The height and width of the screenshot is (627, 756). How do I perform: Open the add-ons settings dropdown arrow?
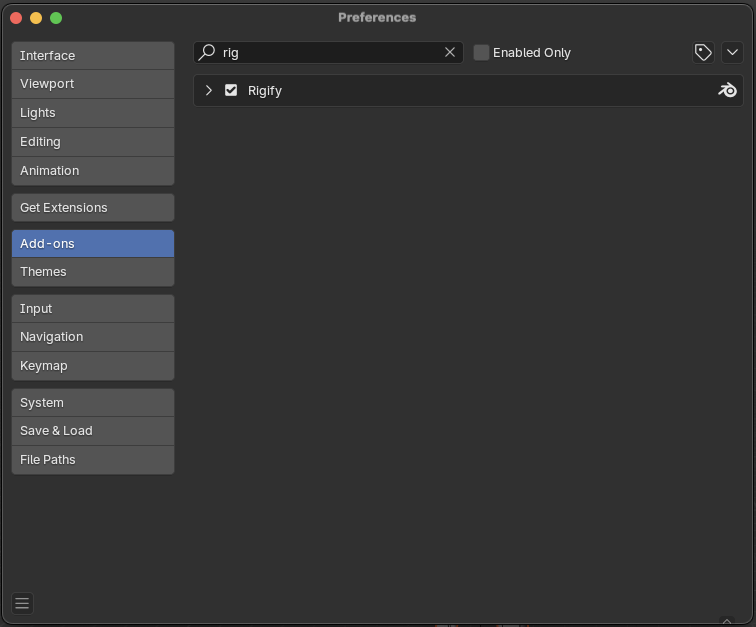[732, 52]
